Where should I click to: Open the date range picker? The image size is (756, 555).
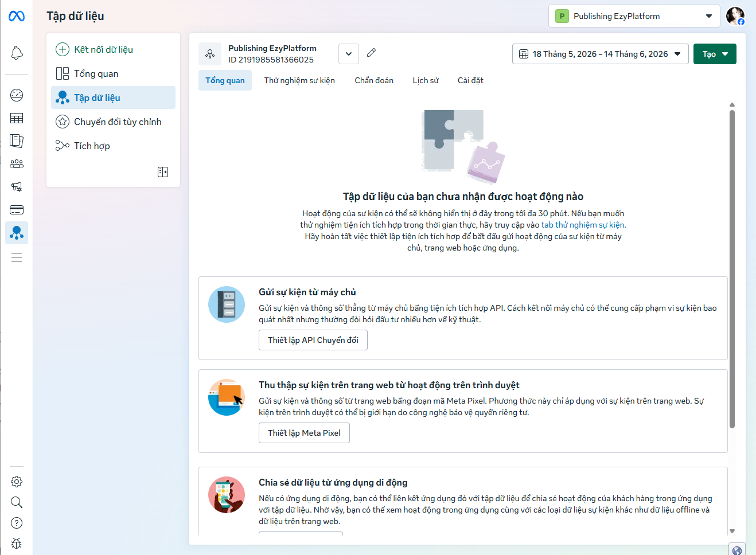click(x=600, y=54)
